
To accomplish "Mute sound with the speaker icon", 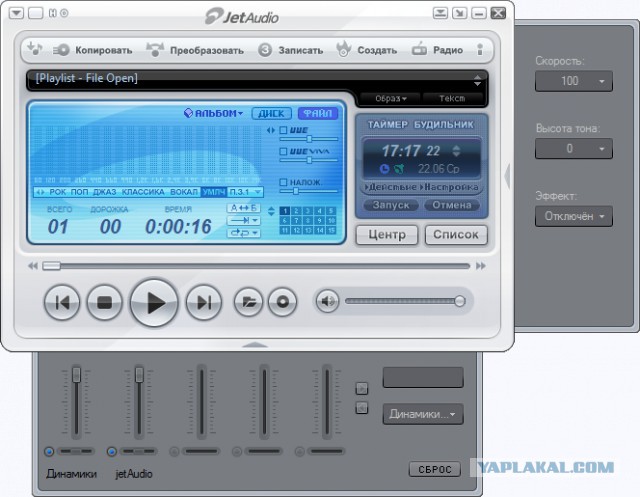I will (327, 302).
